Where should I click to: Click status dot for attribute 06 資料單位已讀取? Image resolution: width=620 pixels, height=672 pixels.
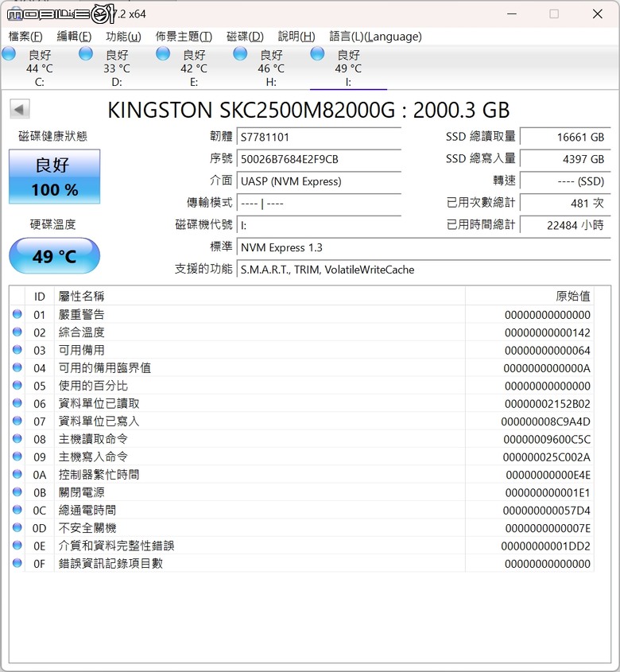17,403
